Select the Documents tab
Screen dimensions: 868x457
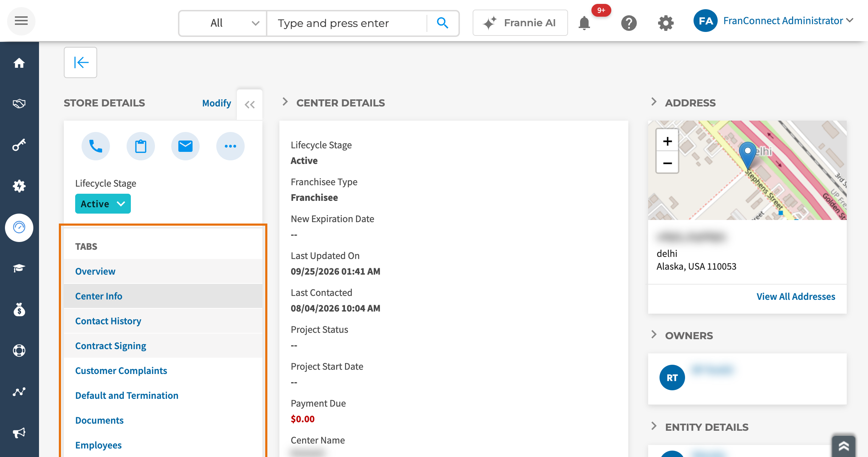point(163,420)
